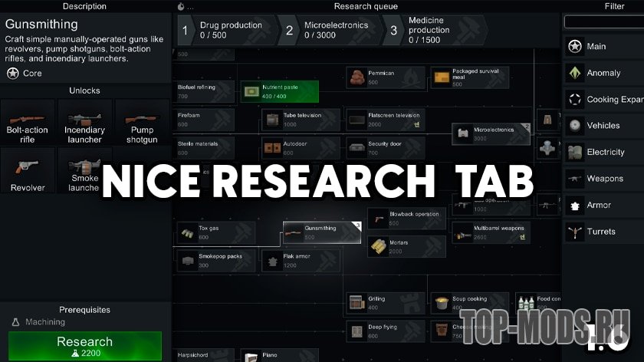Select the Blowback operation node
Image resolution: width=644 pixels, height=362 pixels.
click(406, 218)
